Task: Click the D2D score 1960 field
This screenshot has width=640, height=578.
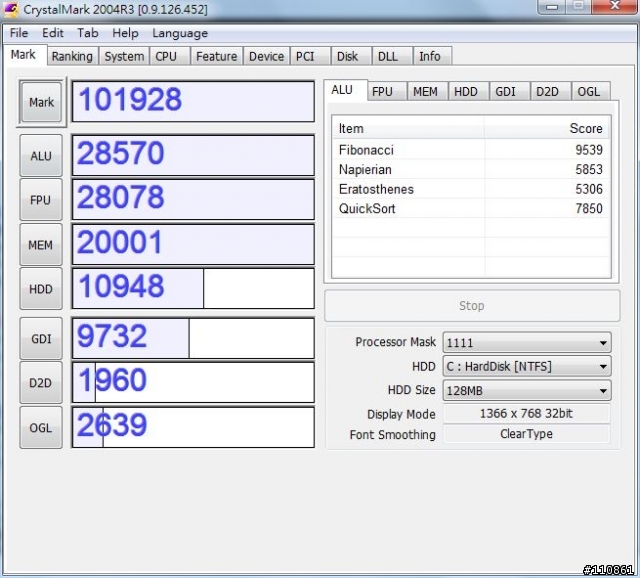Action: 193,382
